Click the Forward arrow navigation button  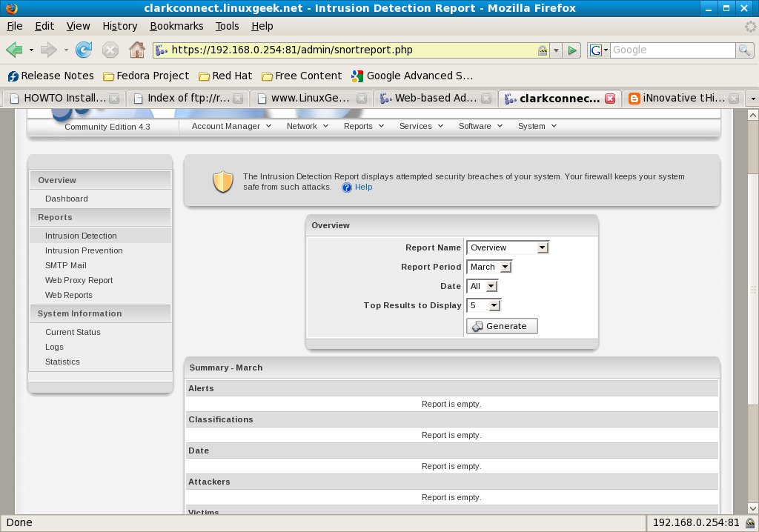[x=48, y=50]
